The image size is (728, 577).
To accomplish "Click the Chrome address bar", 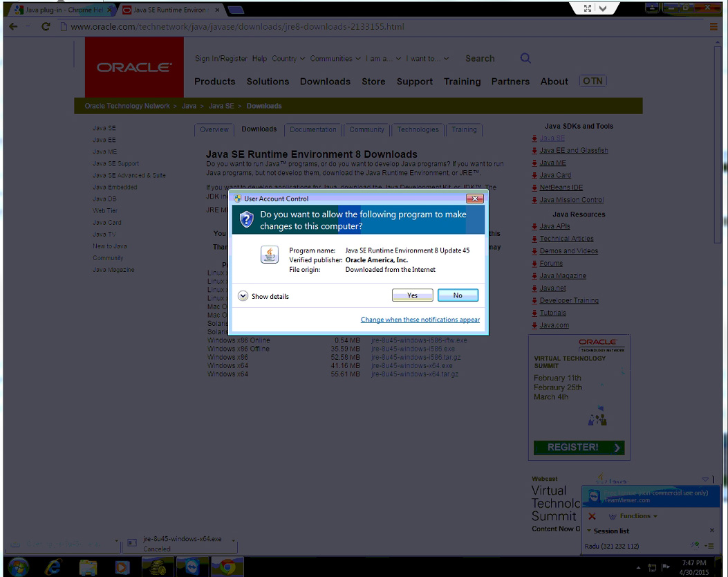I will click(x=381, y=26).
